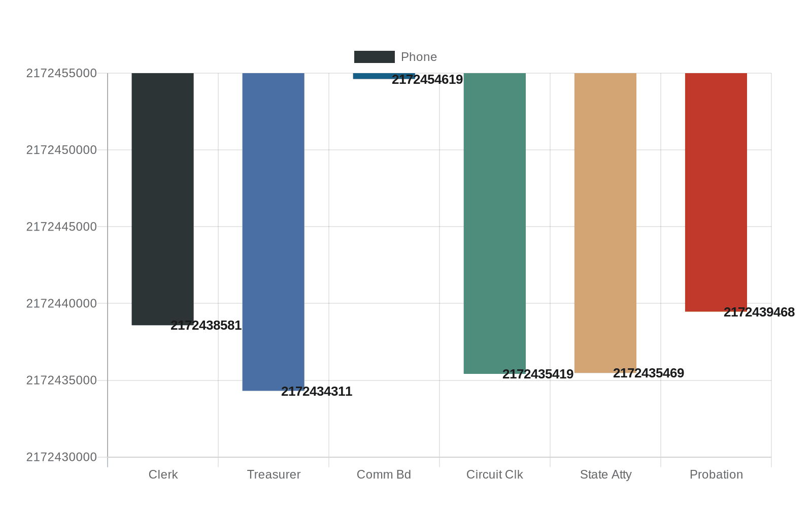This screenshot has width=812, height=508.
Task: Click the 2172435469 data label
Action: coord(649,373)
